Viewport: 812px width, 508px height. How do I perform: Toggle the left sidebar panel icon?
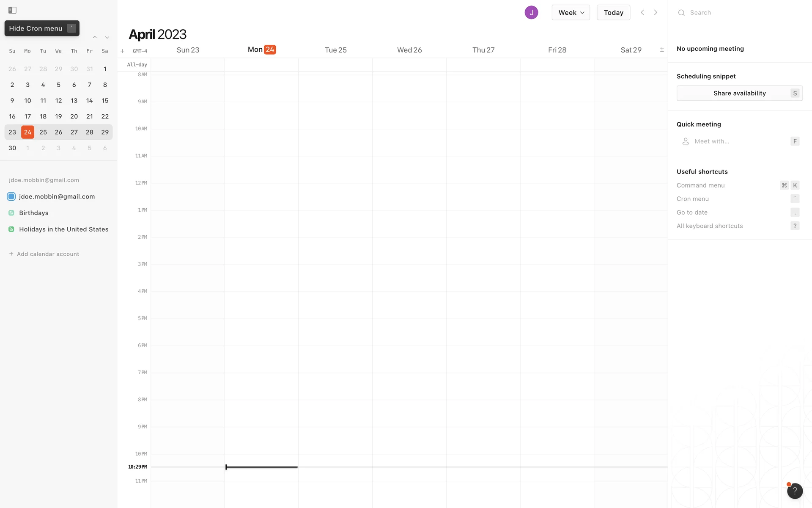coord(12,10)
